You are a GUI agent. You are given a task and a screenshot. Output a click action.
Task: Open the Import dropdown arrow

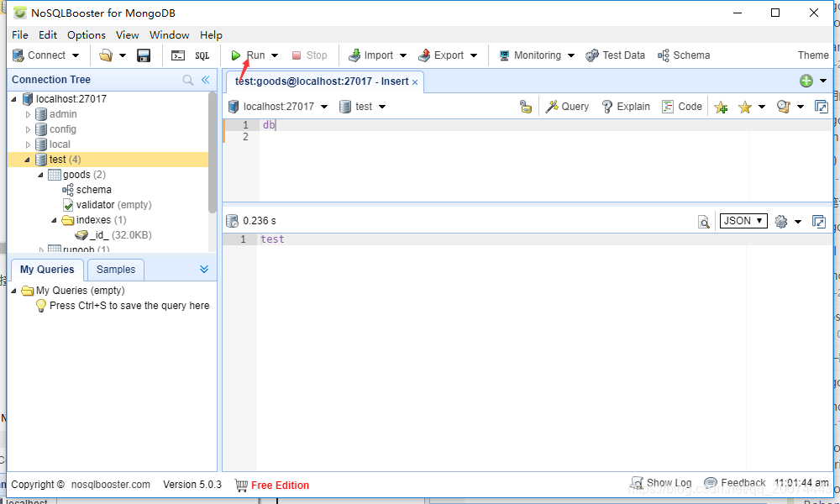(x=403, y=55)
